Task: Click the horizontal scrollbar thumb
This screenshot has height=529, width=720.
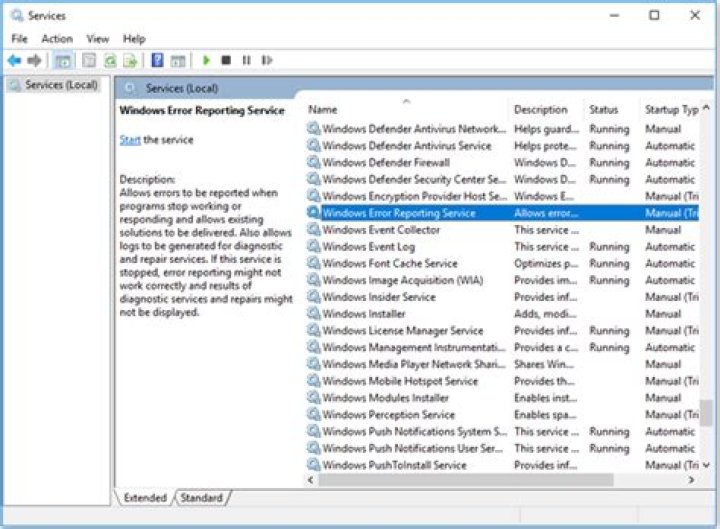Action: coord(466,480)
